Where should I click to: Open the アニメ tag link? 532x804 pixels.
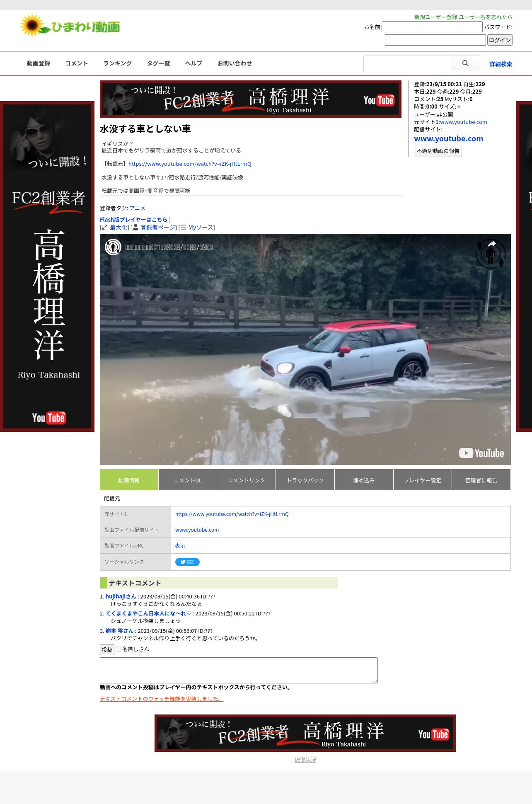tap(138, 208)
